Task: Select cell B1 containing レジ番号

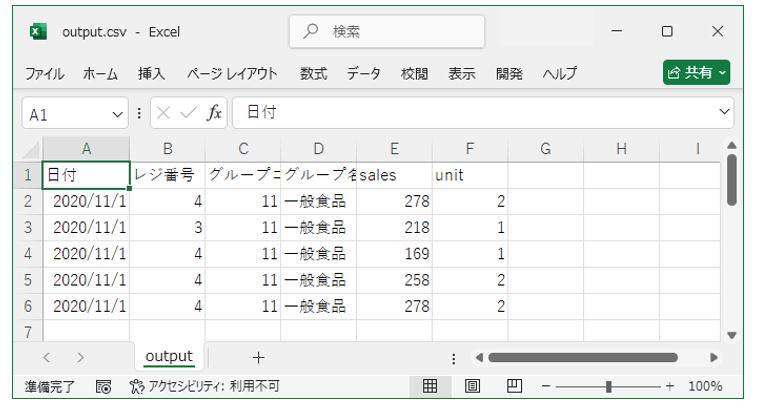Action: click(x=167, y=175)
